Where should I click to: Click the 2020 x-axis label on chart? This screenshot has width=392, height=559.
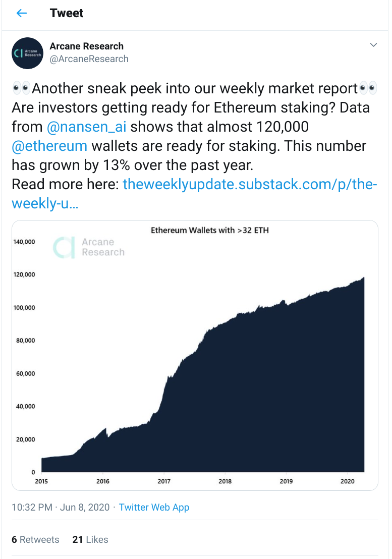[347, 481]
